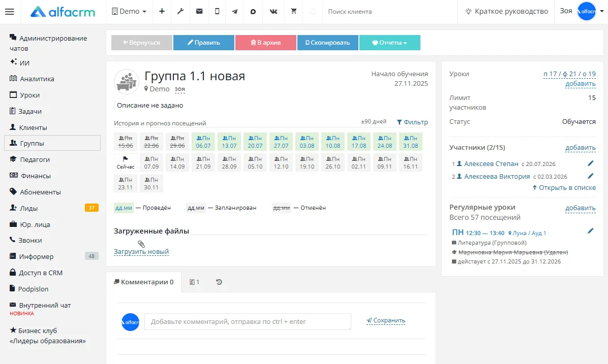Edit participant Алексеева Виктория pencil icon
608x364 pixels.
click(x=591, y=176)
